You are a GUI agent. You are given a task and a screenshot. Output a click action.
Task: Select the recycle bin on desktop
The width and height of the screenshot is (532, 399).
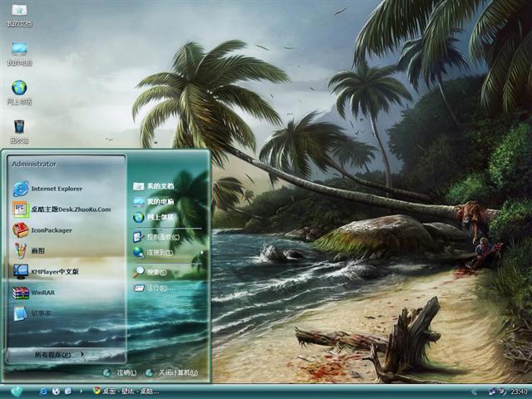tap(19, 131)
